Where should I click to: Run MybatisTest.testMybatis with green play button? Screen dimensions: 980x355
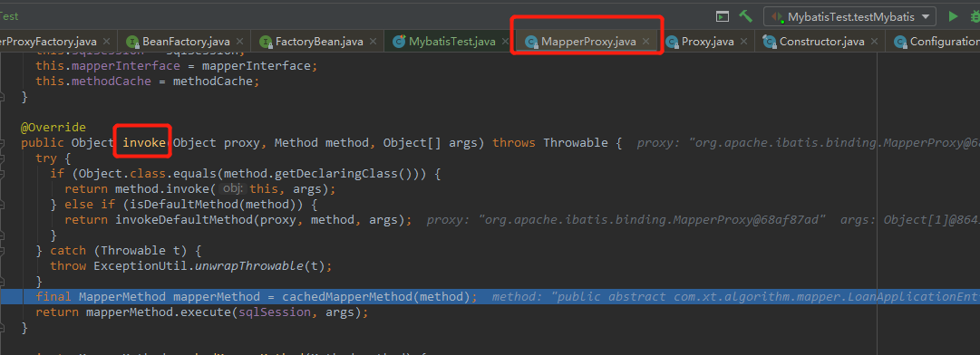pos(953,17)
